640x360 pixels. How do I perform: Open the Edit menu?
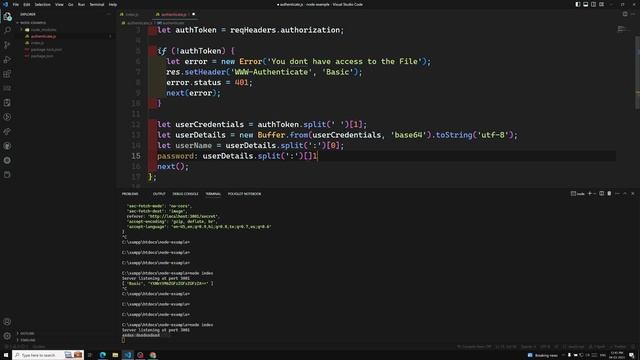click(27, 4)
